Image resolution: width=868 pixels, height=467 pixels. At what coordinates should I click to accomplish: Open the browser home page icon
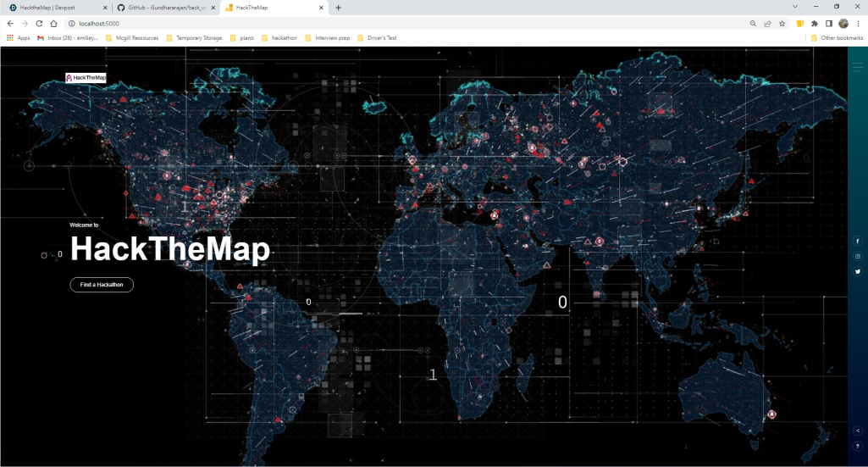coord(53,23)
